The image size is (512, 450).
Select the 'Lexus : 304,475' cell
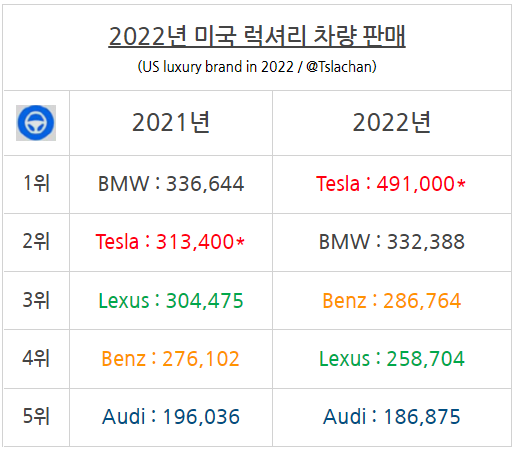171,301
